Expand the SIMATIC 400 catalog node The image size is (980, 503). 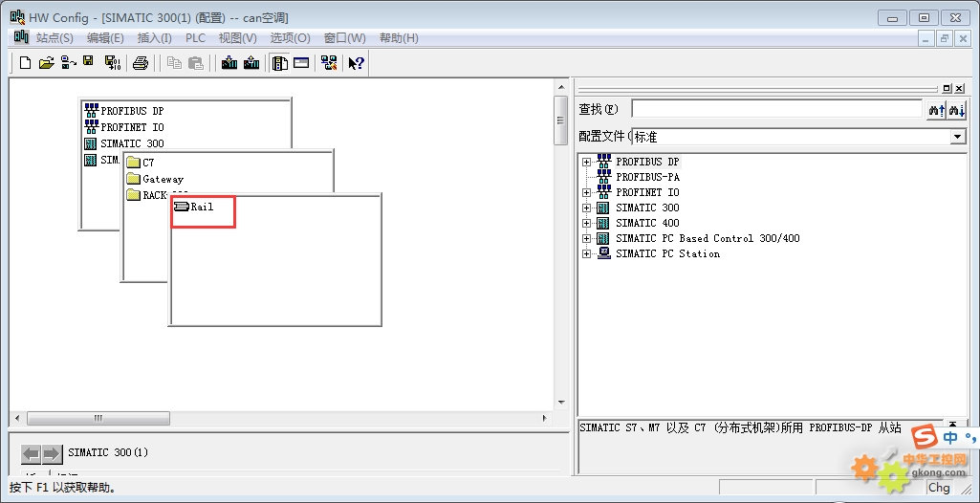click(586, 223)
